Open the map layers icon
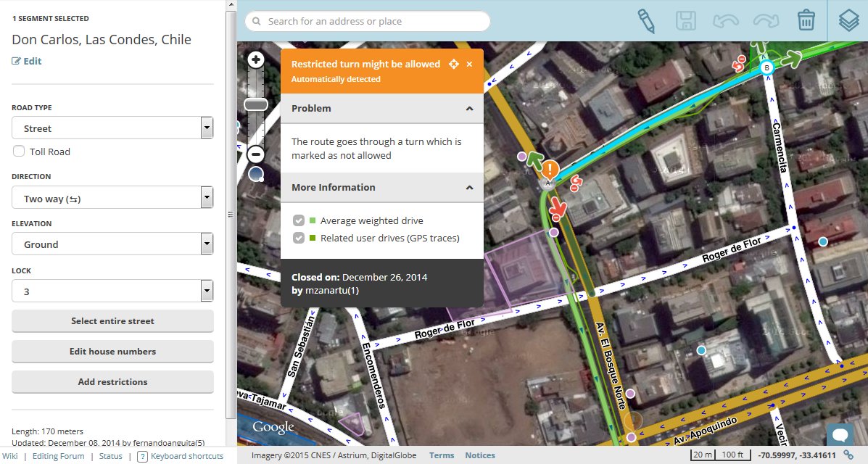The image size is (868, 464). click(848, 21)
